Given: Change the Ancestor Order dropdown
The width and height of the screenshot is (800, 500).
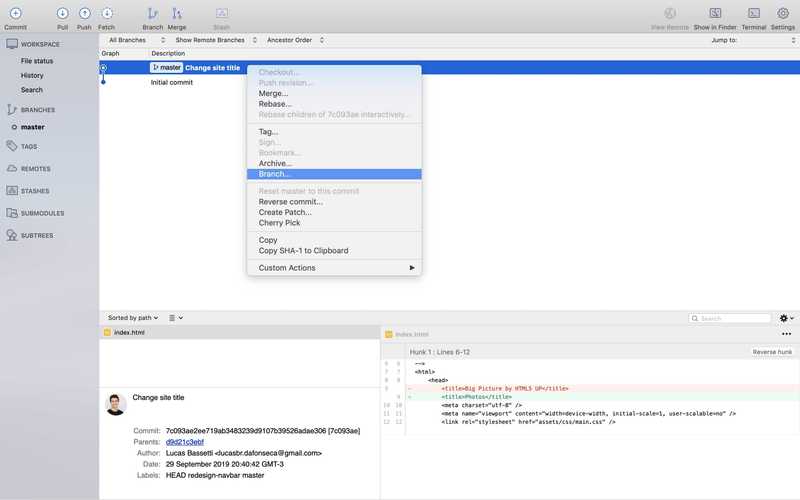Looking at the screenshot, I should click(x=295, y=40).
